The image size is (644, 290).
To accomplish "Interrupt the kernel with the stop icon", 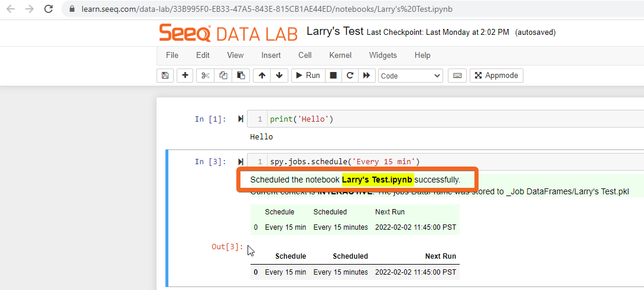I will pos(333,76).
